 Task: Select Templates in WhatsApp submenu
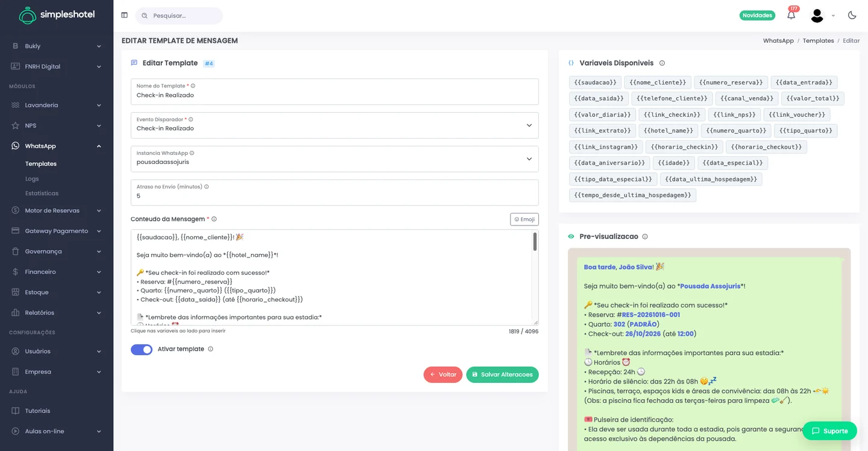pyautogui.click(x=41, y=164)
